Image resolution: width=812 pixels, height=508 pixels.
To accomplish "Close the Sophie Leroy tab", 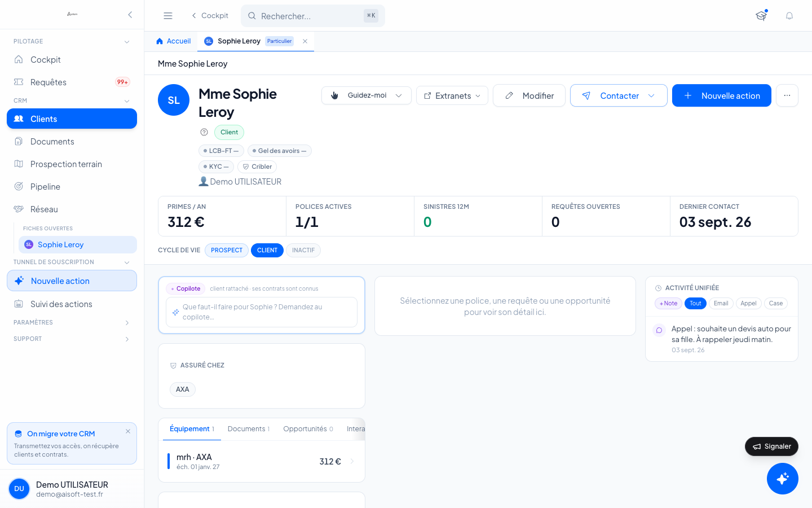I will (x=305, y=41).
